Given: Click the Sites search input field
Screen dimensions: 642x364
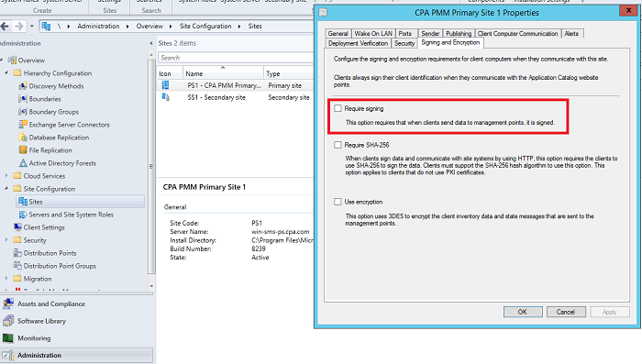Looking at the screenshot, I should click(x=236, y=58).
